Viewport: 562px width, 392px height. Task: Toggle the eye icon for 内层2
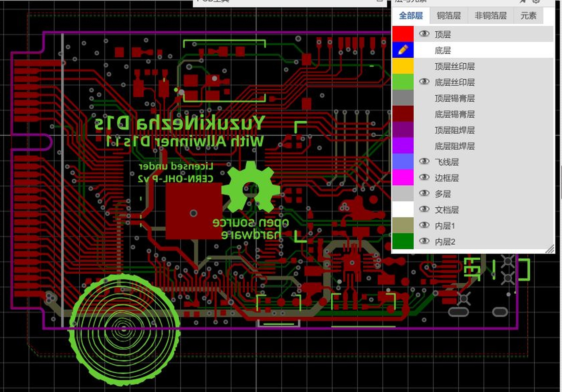[424, 241]
